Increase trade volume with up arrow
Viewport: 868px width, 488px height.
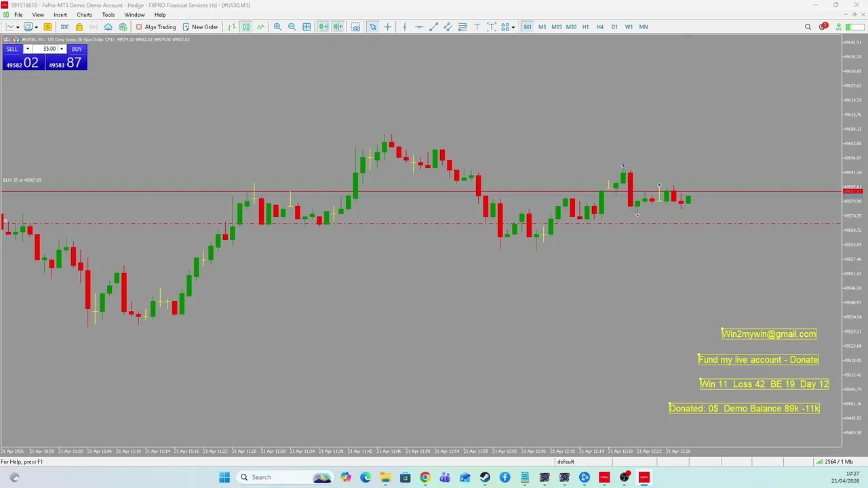point(62,49)
